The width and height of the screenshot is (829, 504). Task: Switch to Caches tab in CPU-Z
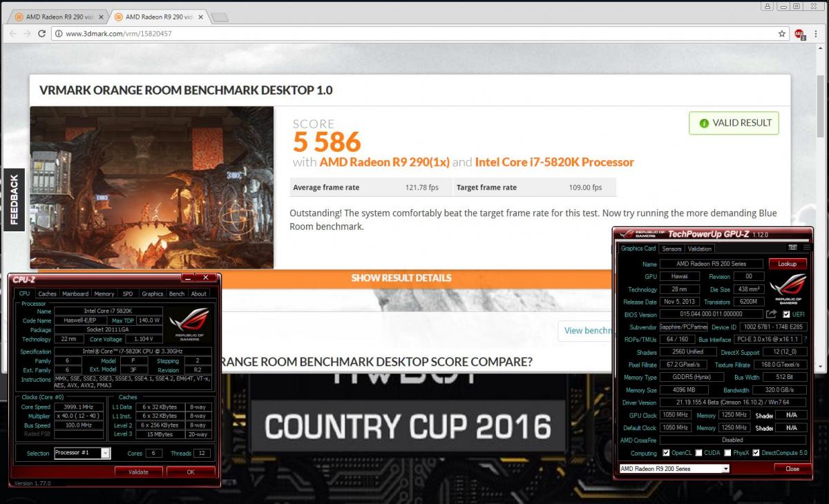click(47, 293)
